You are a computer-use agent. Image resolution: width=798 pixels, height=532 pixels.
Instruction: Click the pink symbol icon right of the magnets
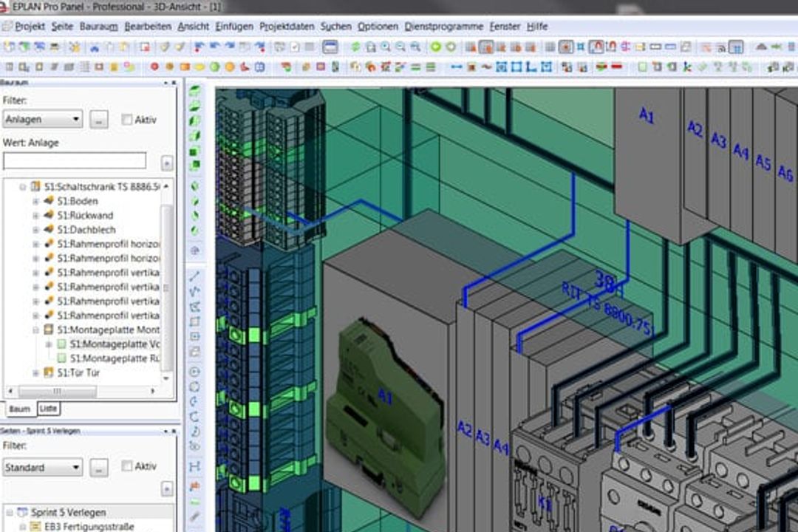coord(626,47)
